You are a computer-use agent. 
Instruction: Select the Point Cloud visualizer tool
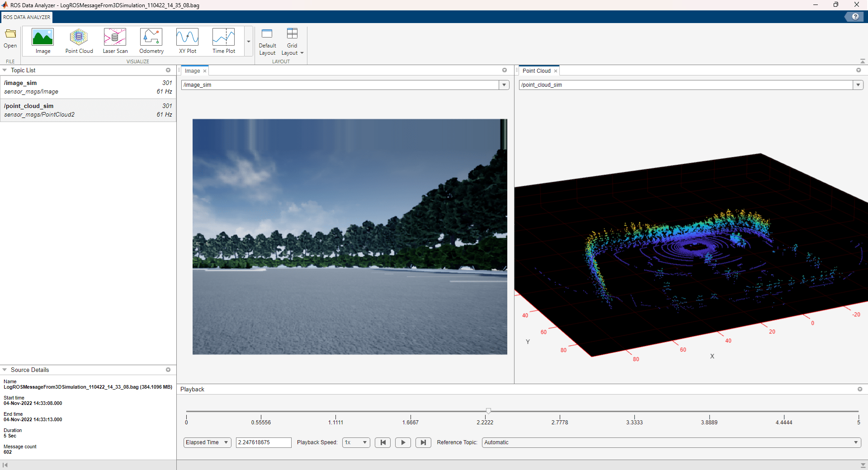coord(79,41)
